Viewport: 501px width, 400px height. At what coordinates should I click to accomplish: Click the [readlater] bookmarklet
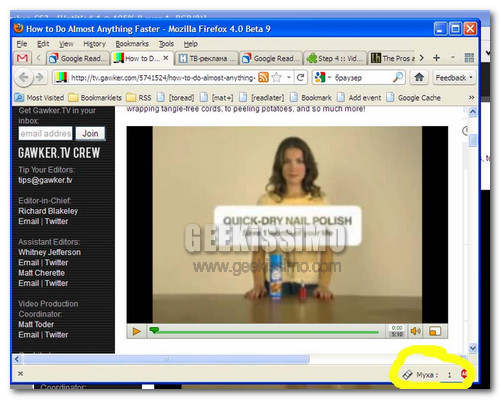(262, 98)
